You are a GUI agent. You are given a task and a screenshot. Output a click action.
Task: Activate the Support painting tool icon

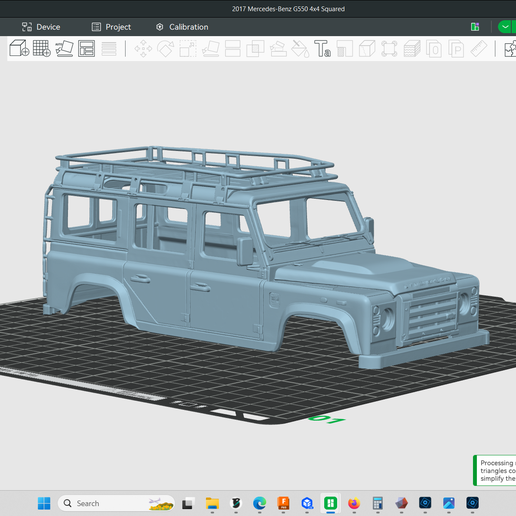(278, 49)
